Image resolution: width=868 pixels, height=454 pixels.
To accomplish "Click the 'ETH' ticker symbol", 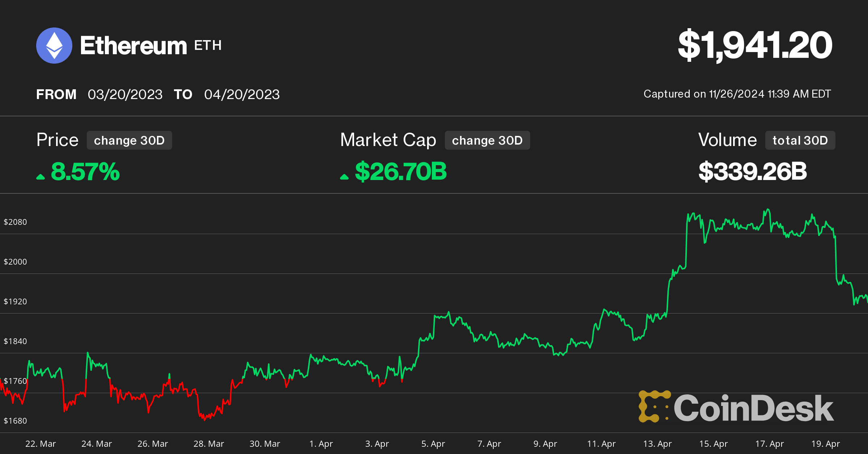I will click(x=208, y=46).
